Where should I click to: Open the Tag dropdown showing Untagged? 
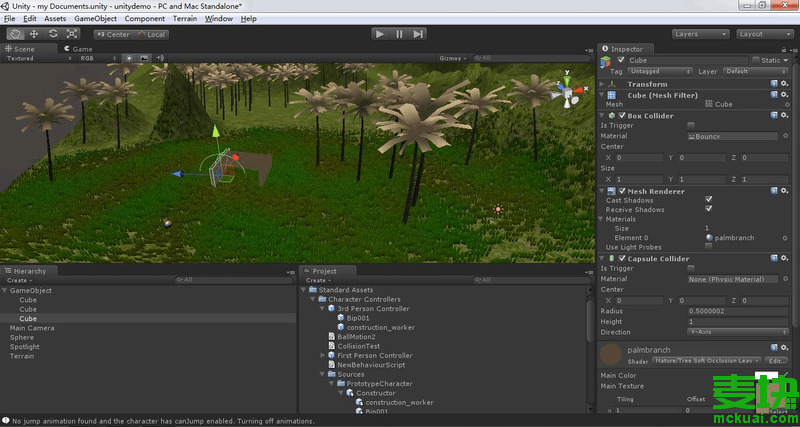point(661,72)
